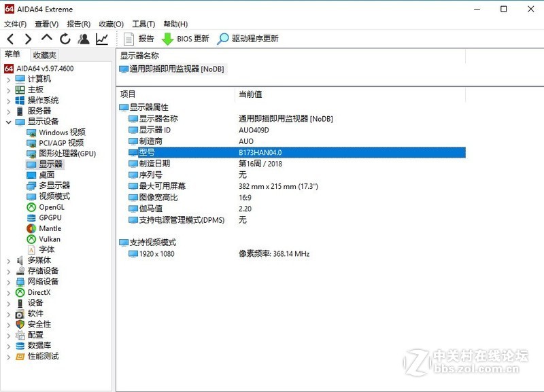544x392 pixels.
Task: Click the refresh icon on the toolbar
Action: [65, 39]
